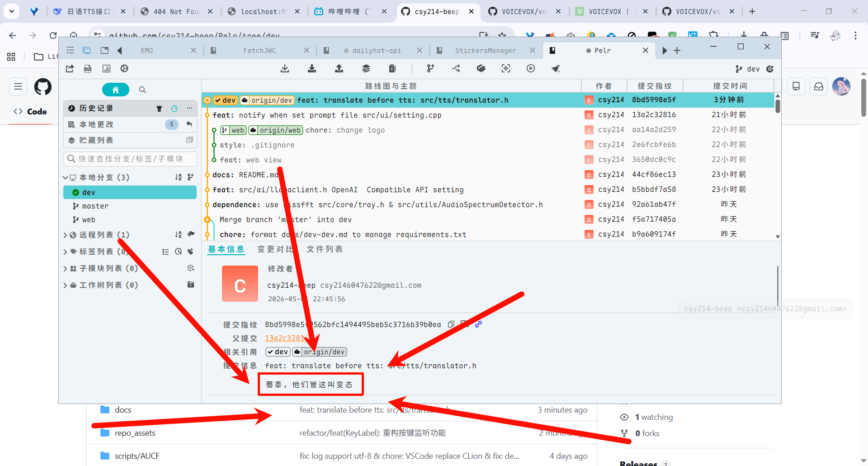Add worktree icon beside 工作树列表
The image size is (868, 466).
coord(191,285)
